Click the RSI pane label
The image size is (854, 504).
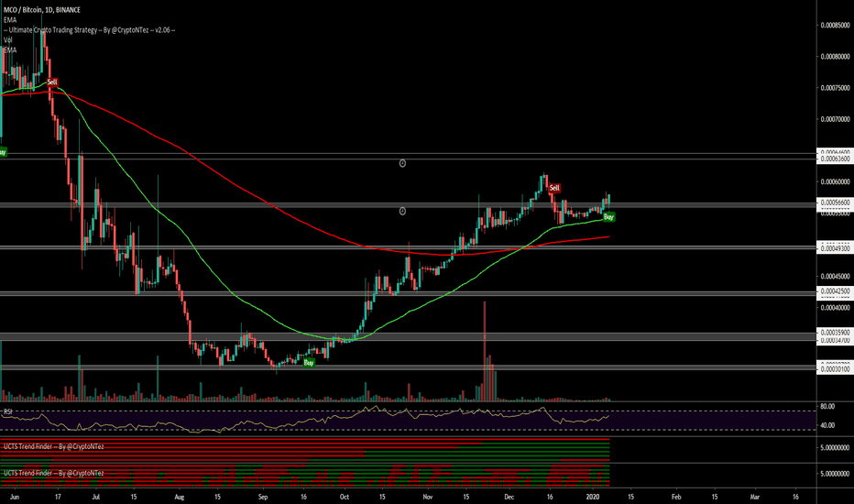tap(8, 412)
